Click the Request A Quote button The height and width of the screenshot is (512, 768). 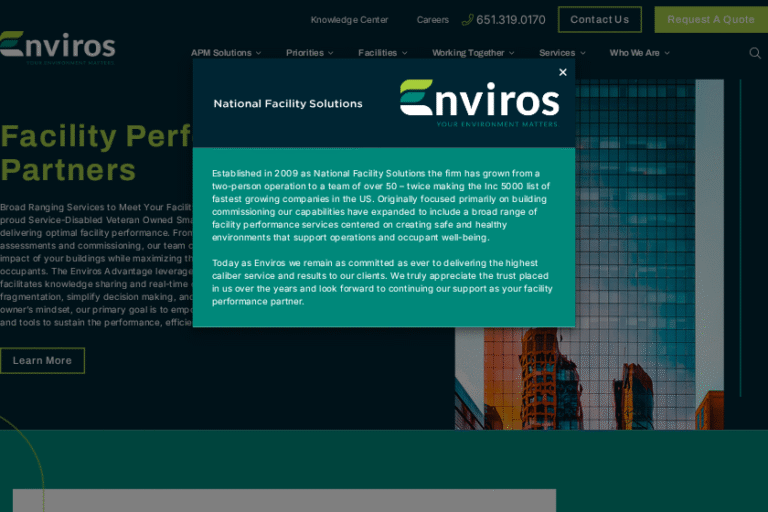(711, 20)
